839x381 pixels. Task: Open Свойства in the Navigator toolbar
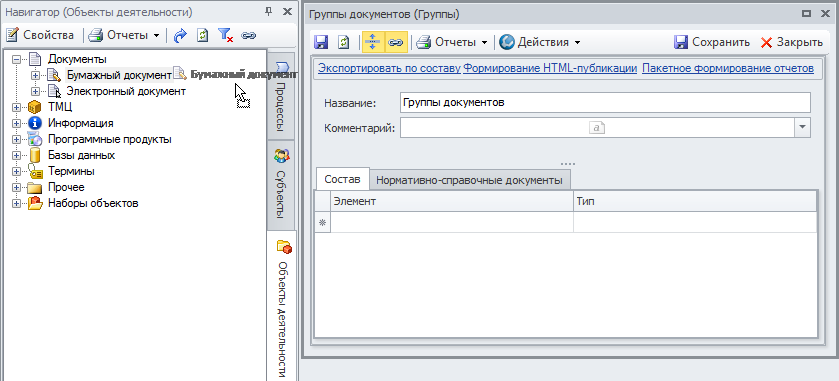(40, 35)
